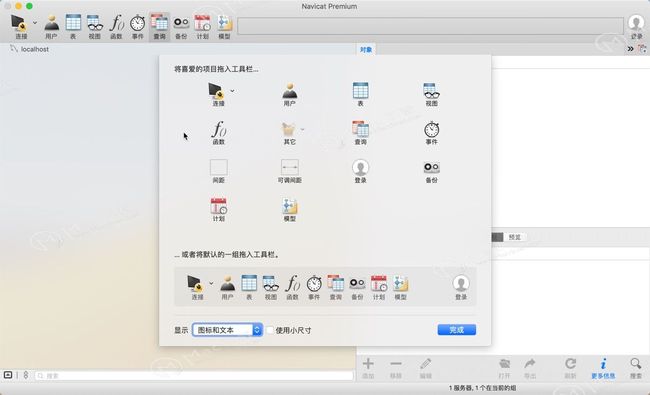Click the blue 完成 done button
Screen dimensions: 650x395
[x=456, y=330]
